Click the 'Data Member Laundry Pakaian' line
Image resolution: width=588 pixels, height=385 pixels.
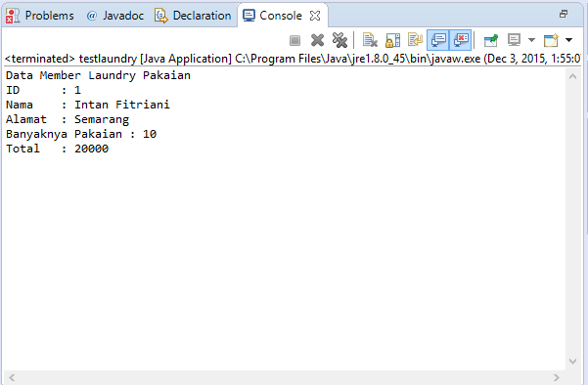(x=98, y=75)
